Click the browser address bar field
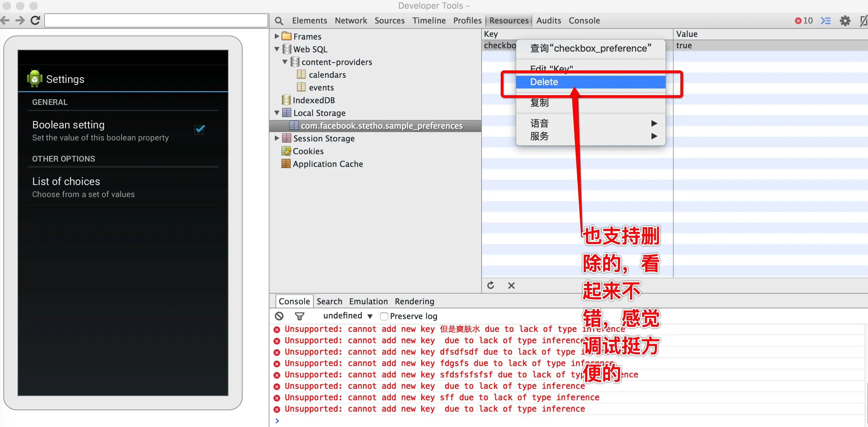868x427 pixels. [x=156, y=20]
